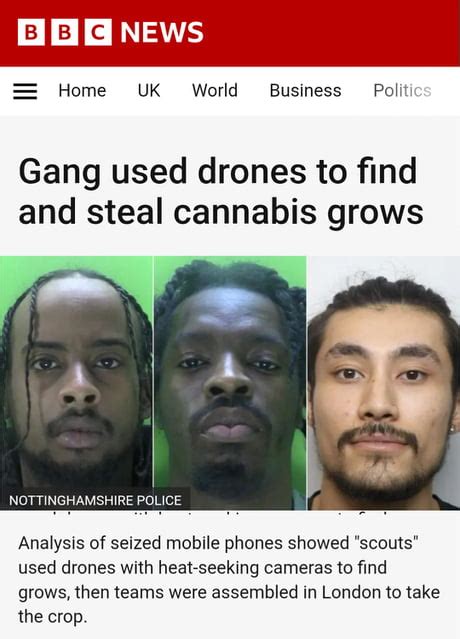Image resolution: width=460 pixels, height=639 pixels.
Task: Select the Business section
Action: (305, 90)
